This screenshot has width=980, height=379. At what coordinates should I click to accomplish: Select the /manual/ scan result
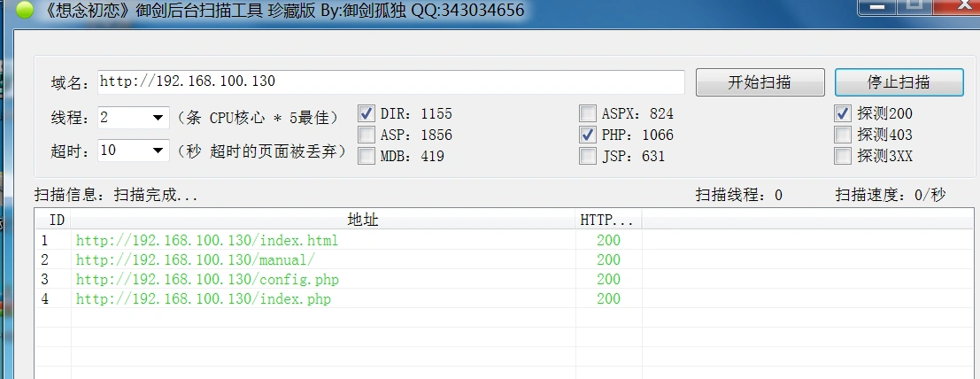pyautogui.click(x=195, y=260)
